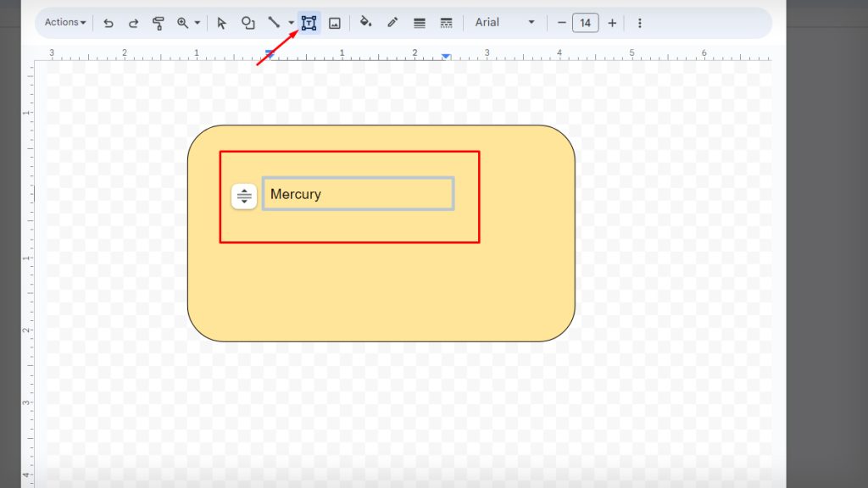Image resolution: width=868 pixels, height=488 pixels.
Task: Open the Fill color picker
Action: [364, 23]
